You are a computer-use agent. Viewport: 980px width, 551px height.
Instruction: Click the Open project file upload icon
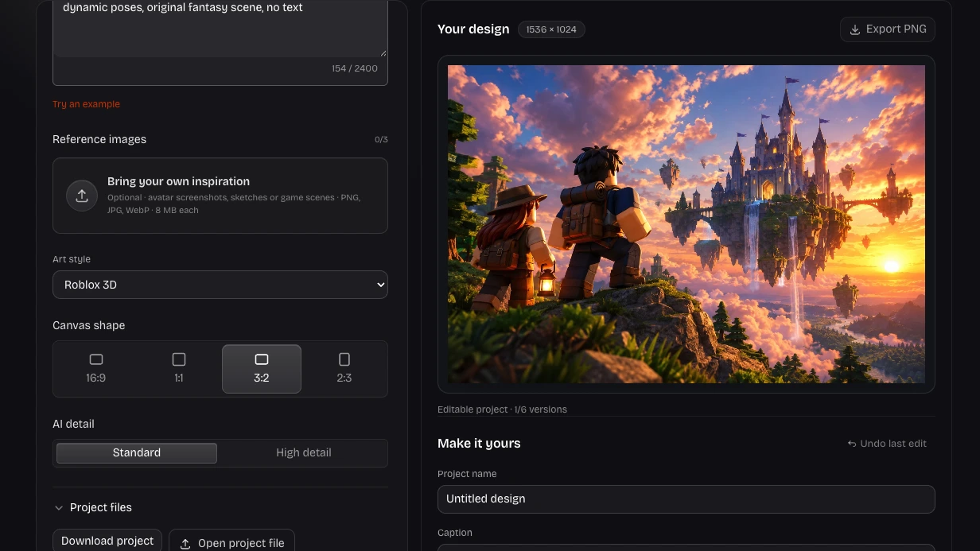point(185,544)
